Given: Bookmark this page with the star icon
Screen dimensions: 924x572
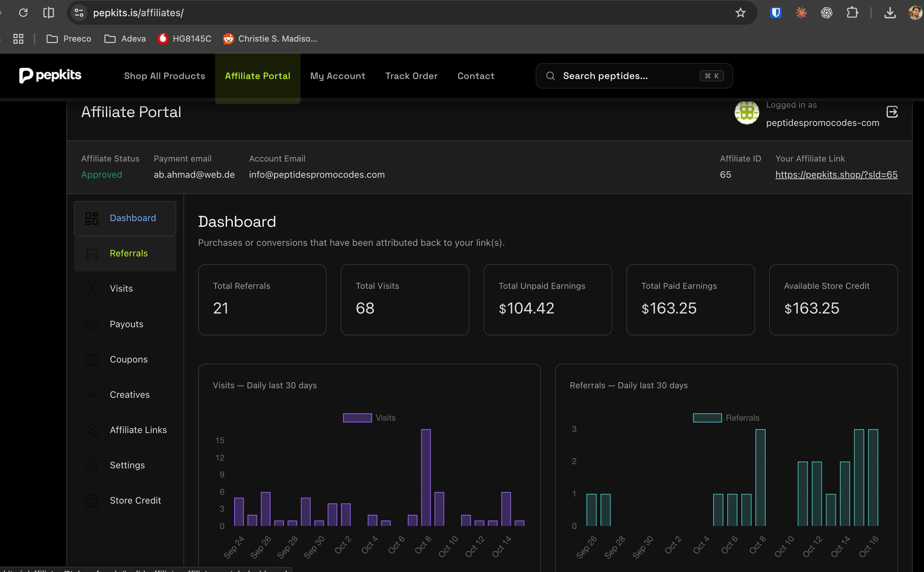Looking at the screenshot, I should [740, 13].
